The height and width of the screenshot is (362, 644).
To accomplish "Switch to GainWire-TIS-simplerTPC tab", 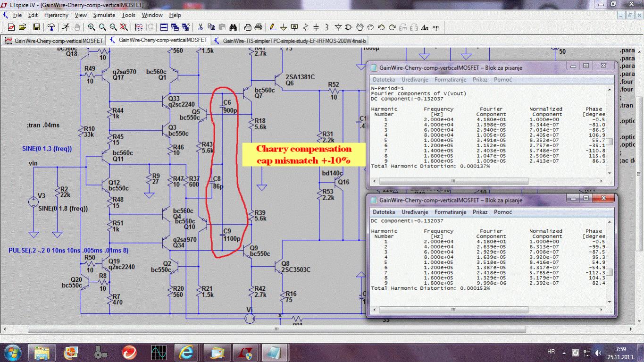I will (x=290, y=41).
